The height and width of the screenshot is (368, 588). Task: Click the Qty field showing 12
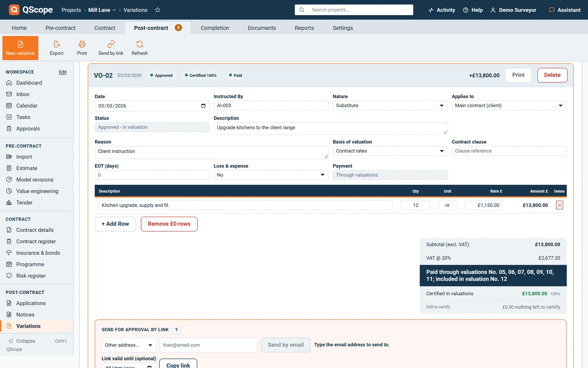pos(416,205)
